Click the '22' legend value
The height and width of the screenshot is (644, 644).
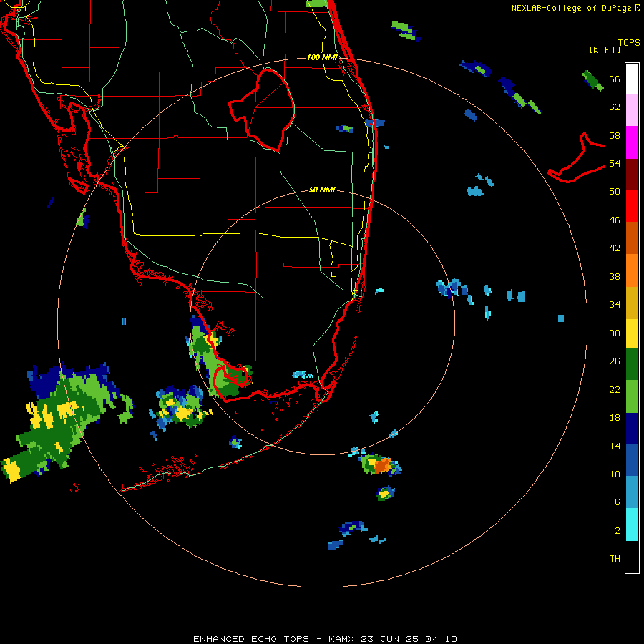coord(615,389)
